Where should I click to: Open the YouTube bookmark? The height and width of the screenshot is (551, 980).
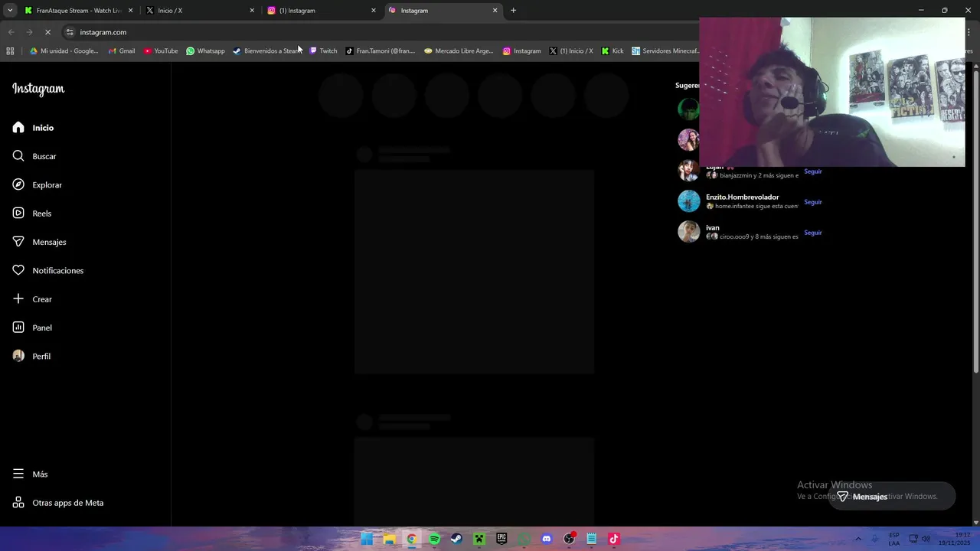161,51
